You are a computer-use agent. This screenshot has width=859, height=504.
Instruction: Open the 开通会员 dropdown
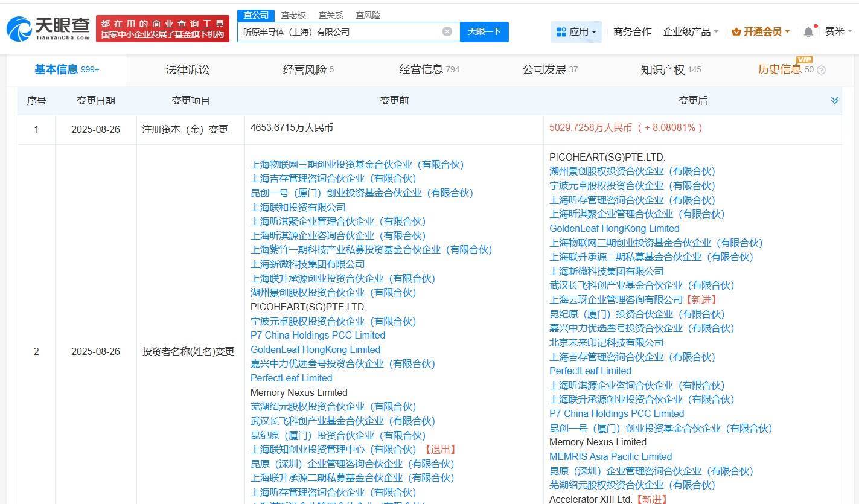pos(761,31)
